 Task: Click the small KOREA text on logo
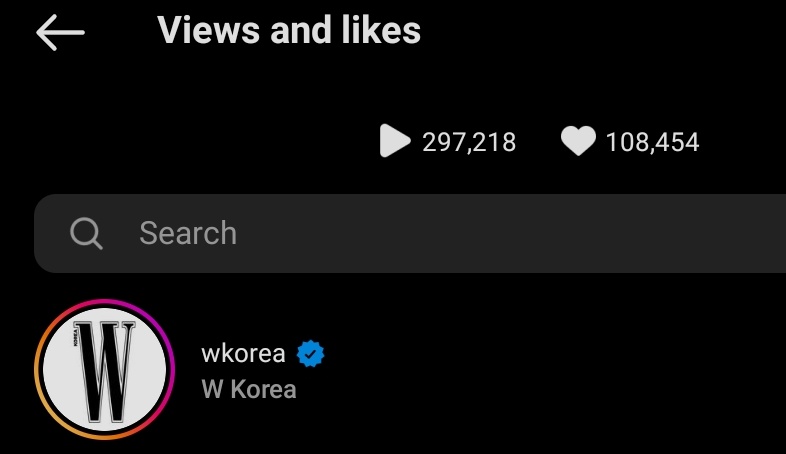[x=76, y=337]
